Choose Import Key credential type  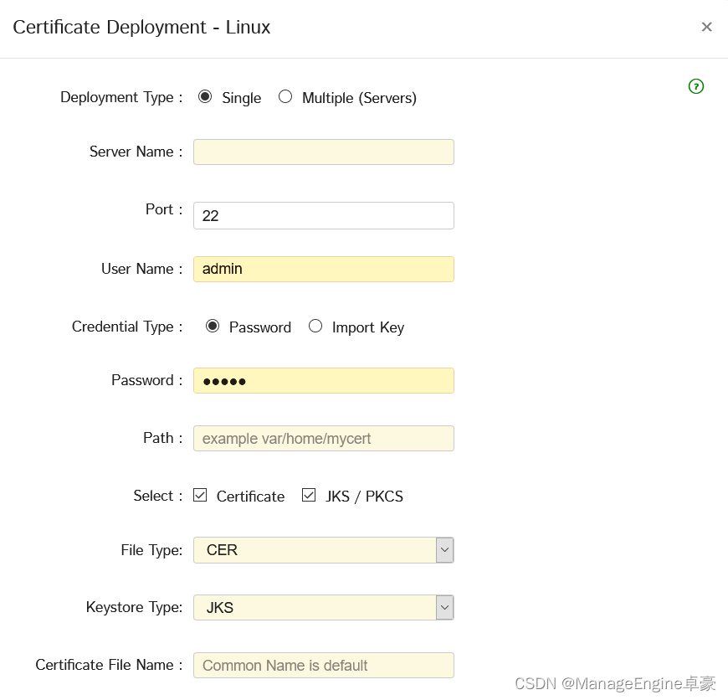315,326
